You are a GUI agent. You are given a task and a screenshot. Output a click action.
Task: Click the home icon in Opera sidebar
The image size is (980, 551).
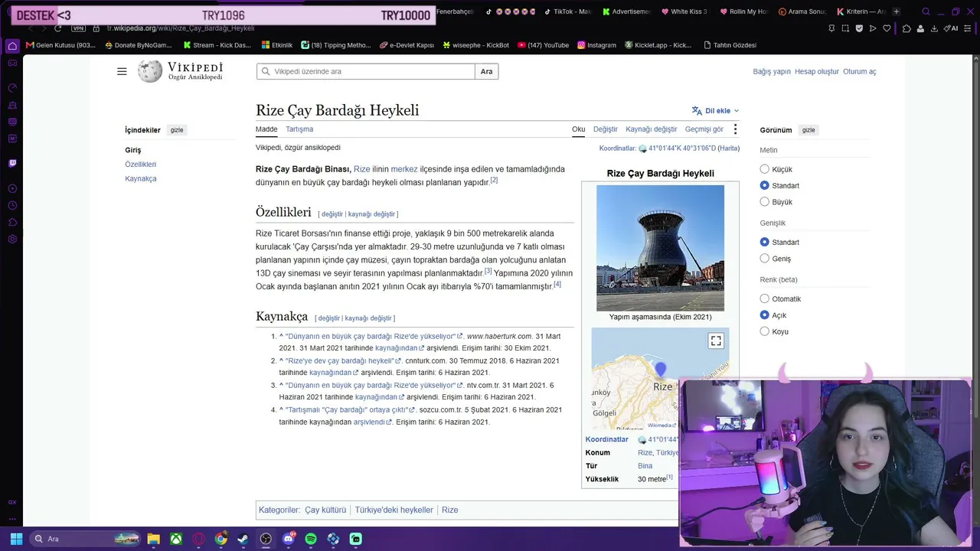coord(12,46)
